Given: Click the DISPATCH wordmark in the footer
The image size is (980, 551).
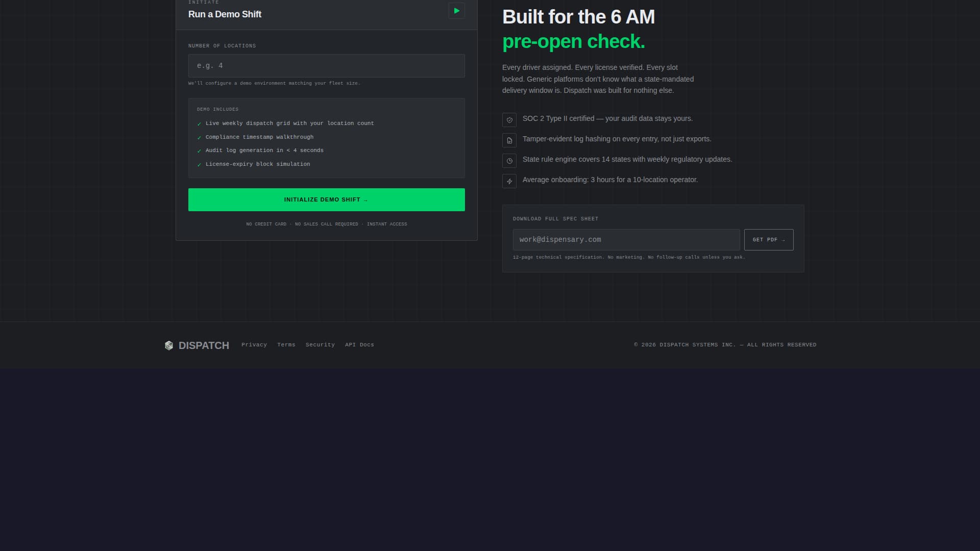Looking at the screenshot, I should pyautogui.click(x=204, y=345).
